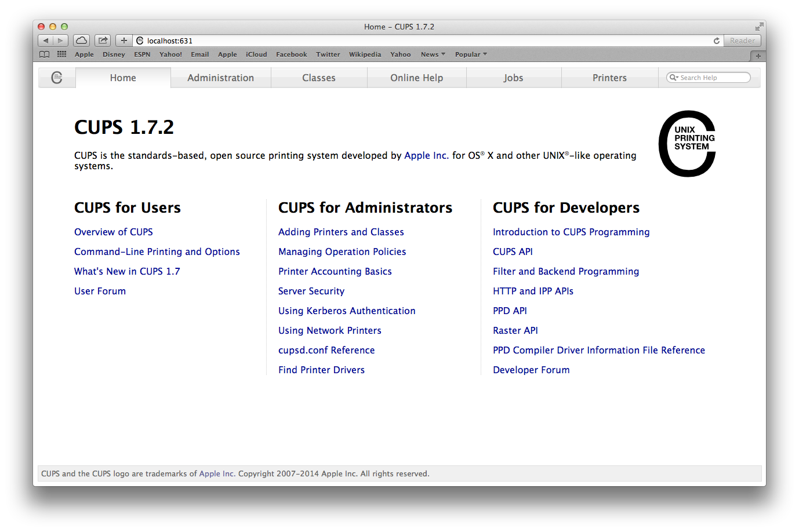Open the Overview of CUPS link
799x532 pixels.
114,232
